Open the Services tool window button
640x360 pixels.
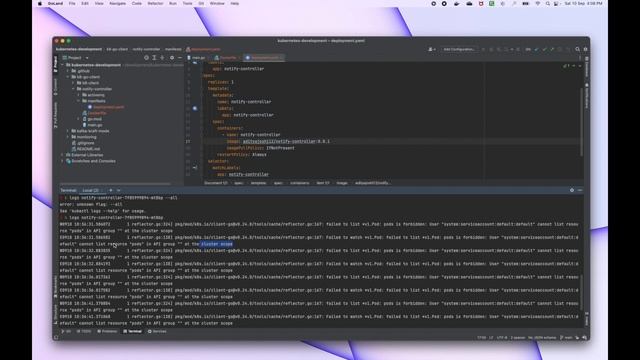[x=157, y=331]
